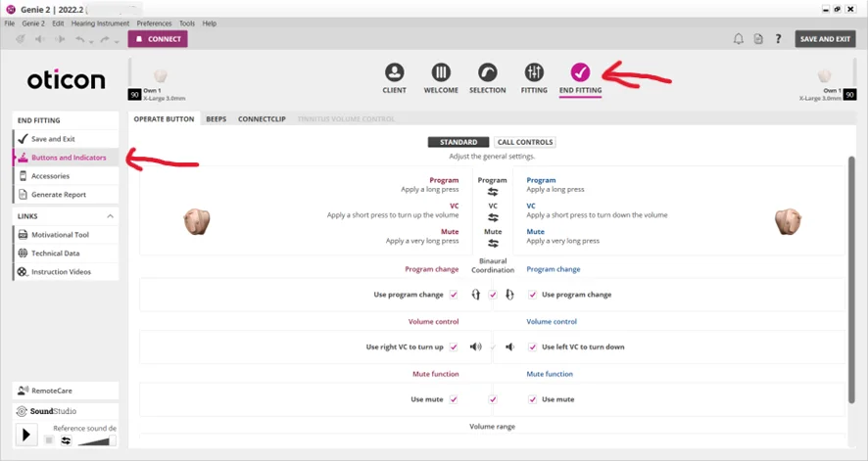
Task: Open redo history dropdown arrow
Action: pyautogui.click(x=117, y=41)
